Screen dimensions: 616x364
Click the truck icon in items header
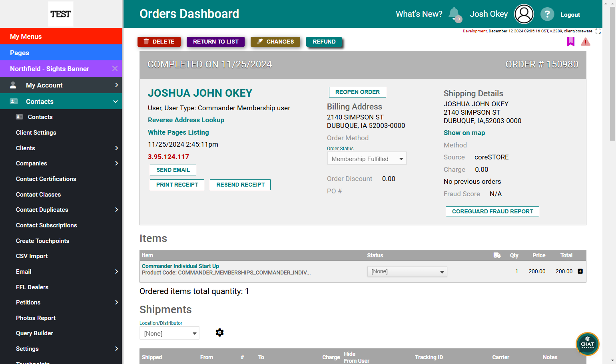coord(497,255)
